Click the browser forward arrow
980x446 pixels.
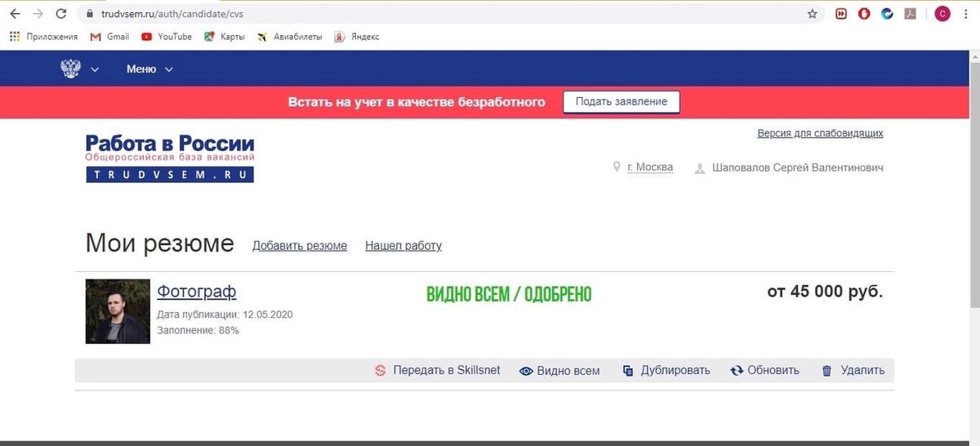(x=38, y=14)
